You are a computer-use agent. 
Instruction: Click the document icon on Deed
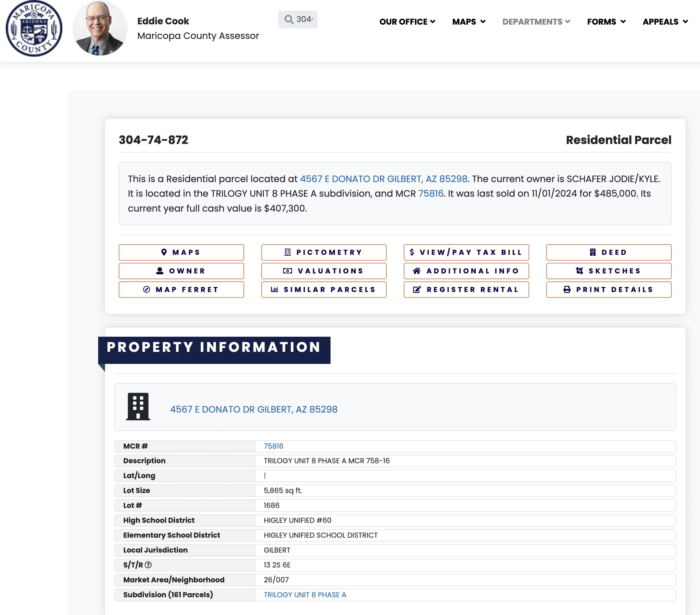[593, 252]
